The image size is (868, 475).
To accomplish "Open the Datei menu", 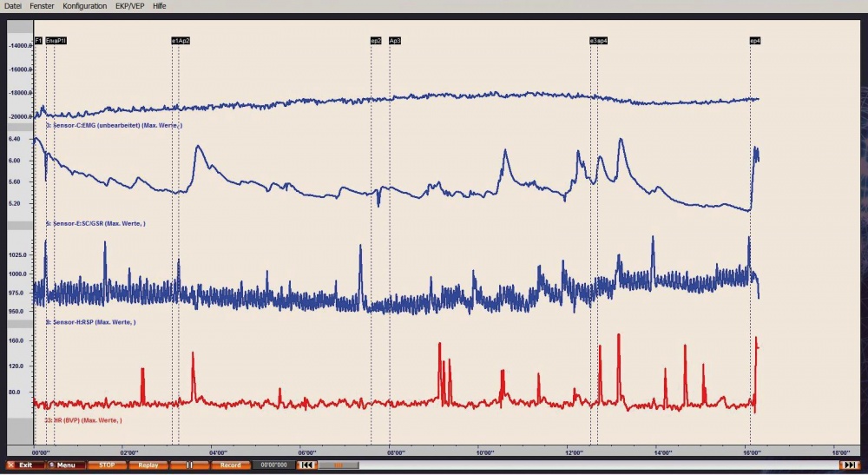I will pyautogui.click(x=13, y=5).
